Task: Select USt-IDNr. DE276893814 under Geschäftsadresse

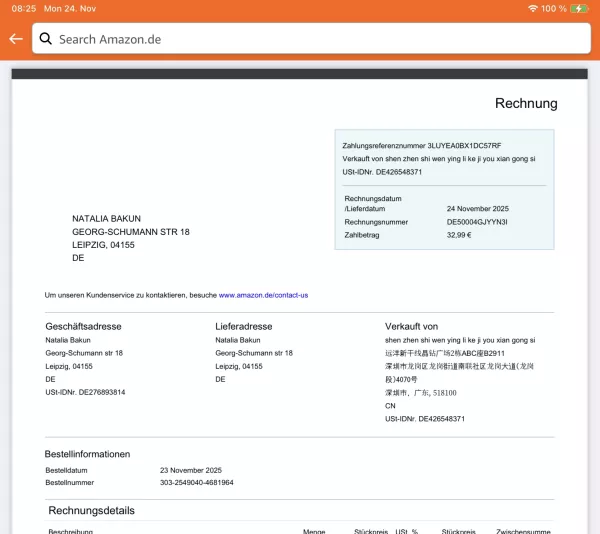Action: click(85, 392)
